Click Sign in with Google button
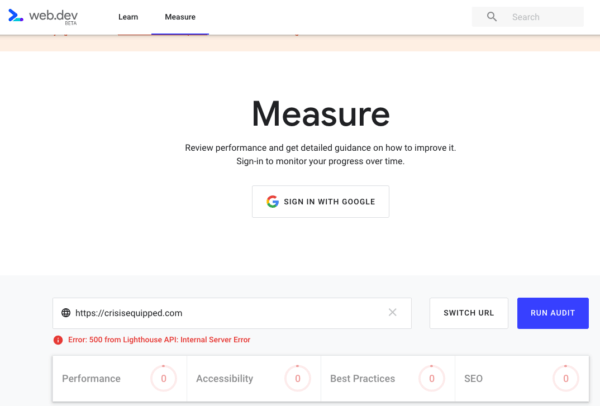Screen dimensions: 600x406 (321, 202)
